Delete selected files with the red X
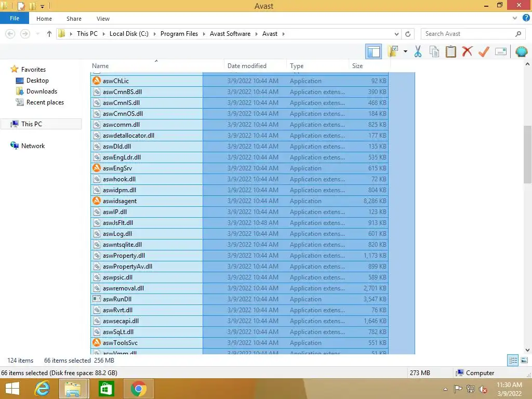This screenshot has height=399, width=532. tap(467, 51)
